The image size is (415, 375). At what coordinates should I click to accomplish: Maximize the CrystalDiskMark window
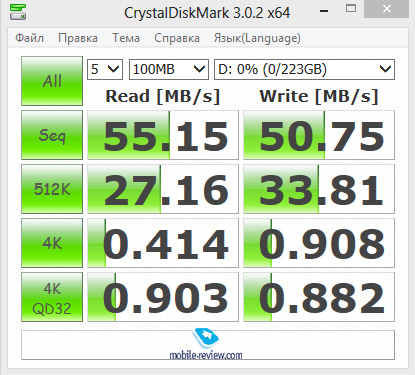click(351, 9)
